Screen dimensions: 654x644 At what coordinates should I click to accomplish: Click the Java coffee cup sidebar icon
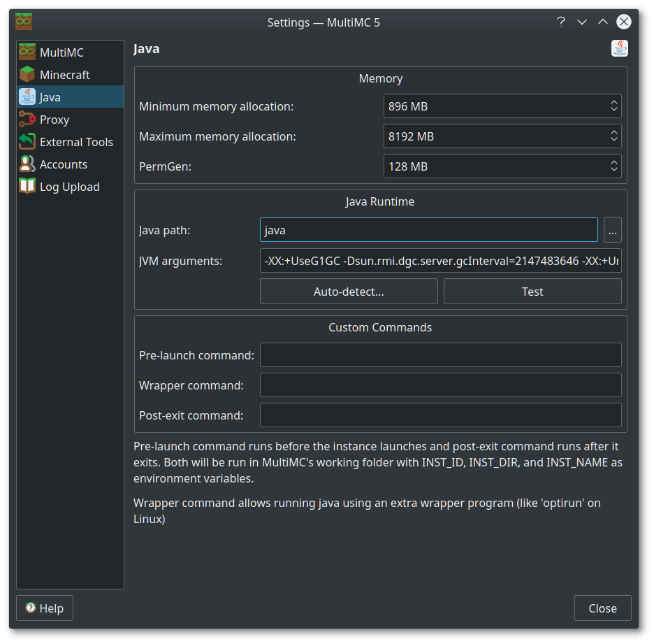[27, 97]
